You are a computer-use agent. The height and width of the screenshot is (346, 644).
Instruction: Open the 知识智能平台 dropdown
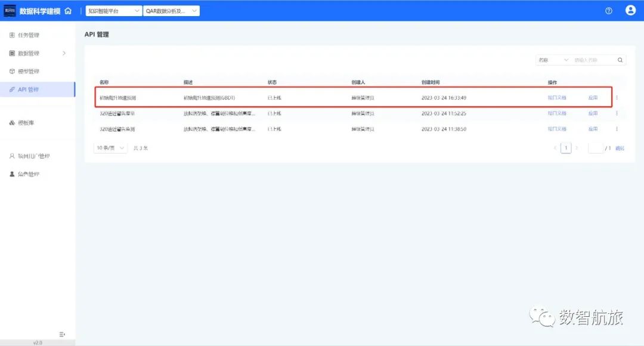pyautogui.click(x=113, y=10)
